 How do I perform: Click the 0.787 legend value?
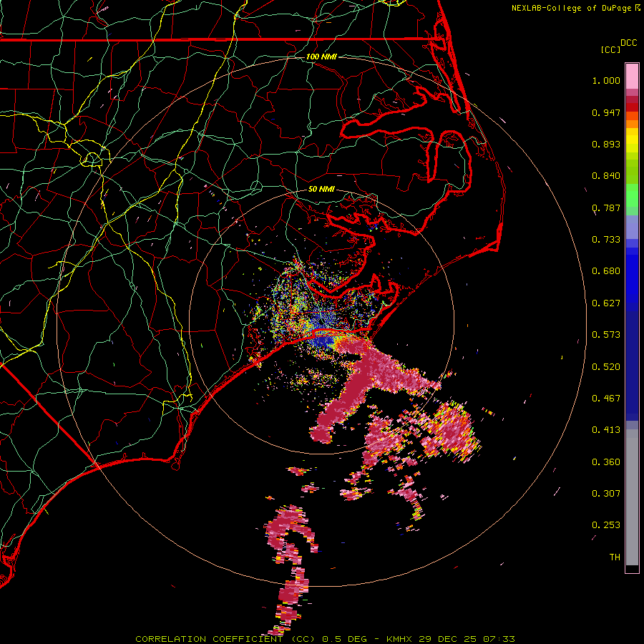pos(606,208)
